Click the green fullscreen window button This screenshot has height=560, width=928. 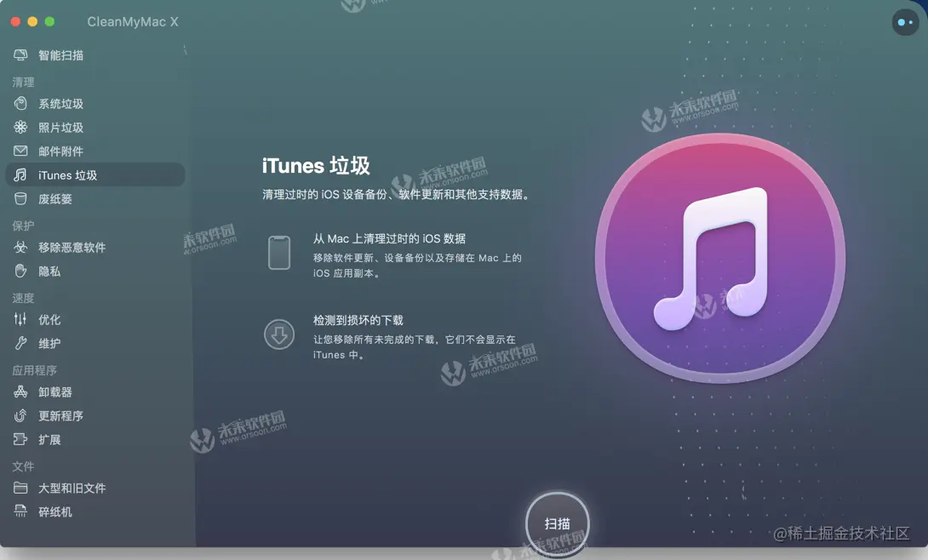[x=49, y=22]
